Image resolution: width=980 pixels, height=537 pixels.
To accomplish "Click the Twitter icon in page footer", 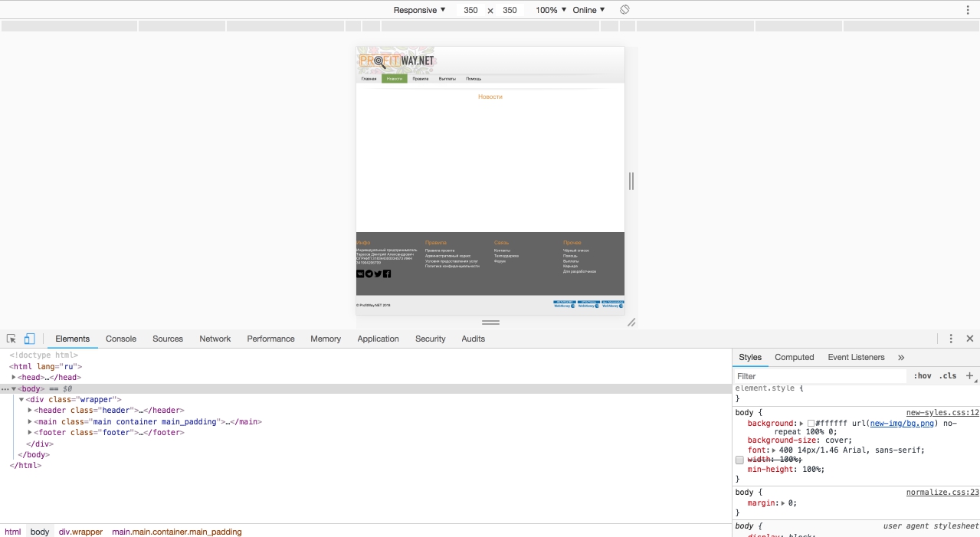I will (378, 273).
